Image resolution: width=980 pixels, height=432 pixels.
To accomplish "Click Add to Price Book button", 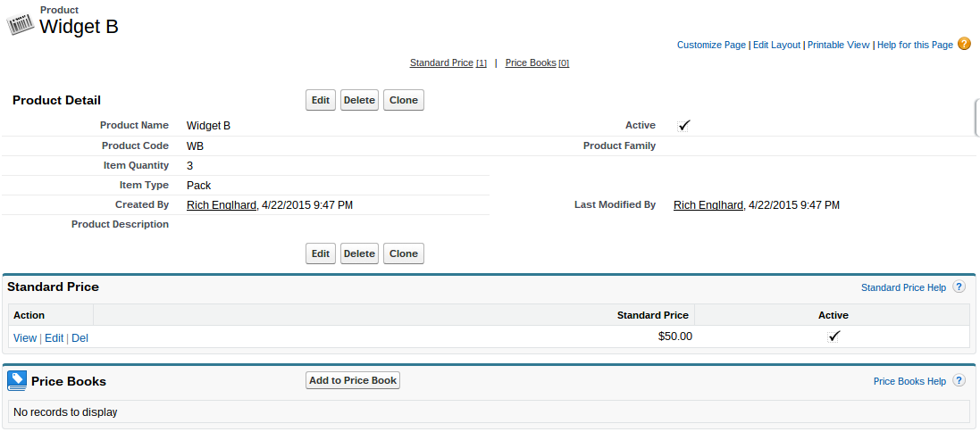I will 353,380.
